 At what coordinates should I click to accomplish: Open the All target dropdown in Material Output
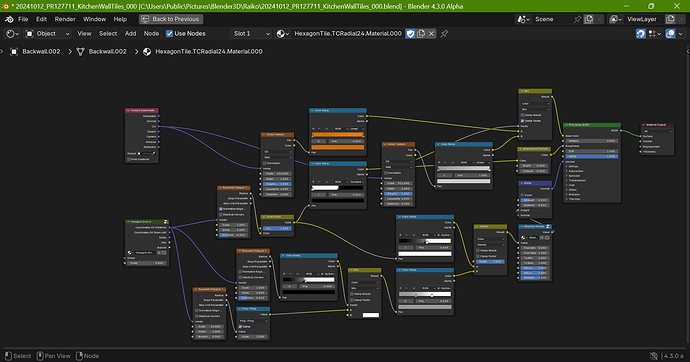click(657, 131)
